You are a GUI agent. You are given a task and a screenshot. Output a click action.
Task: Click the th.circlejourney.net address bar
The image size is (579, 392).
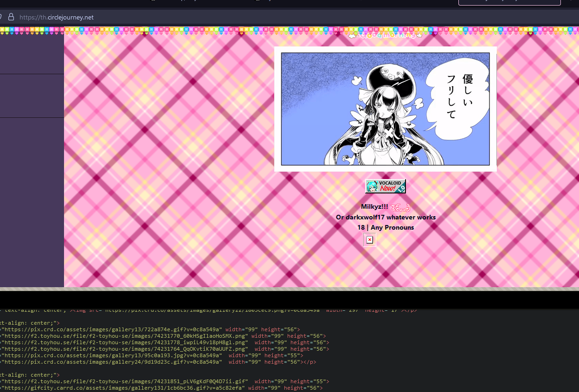pyautogui.click(x=57, y=17)
